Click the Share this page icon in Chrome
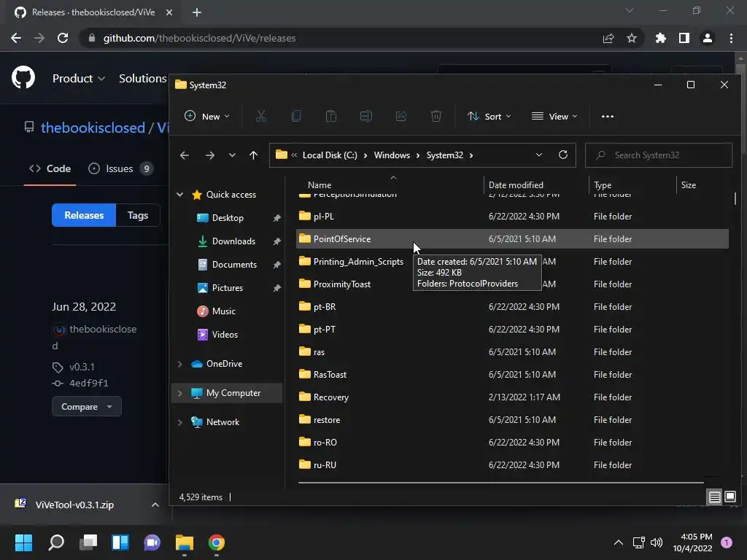This screenshot has width=747, height=560. (x=608, y=38)
